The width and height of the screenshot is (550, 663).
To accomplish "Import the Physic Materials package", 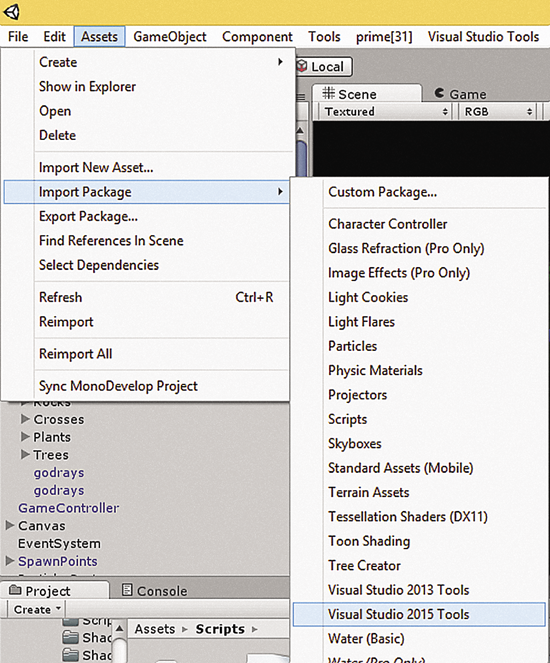I will (419, 370).
